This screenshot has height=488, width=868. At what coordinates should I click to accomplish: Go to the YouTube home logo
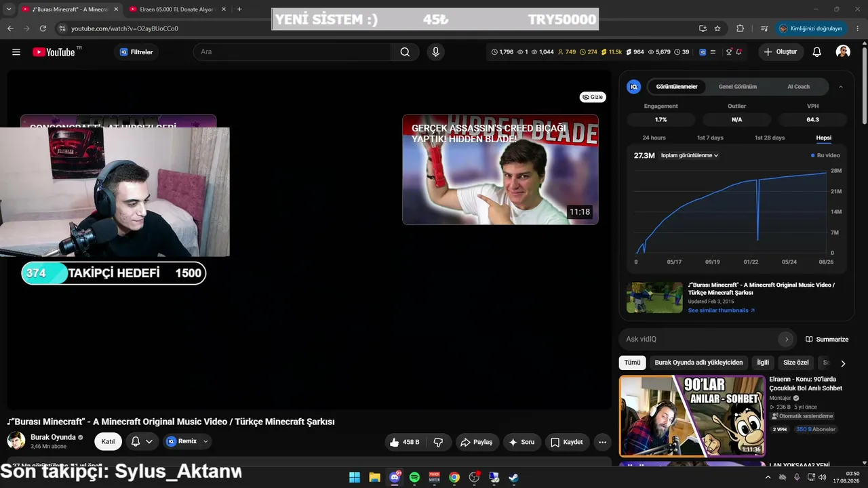tap(54, 52)
